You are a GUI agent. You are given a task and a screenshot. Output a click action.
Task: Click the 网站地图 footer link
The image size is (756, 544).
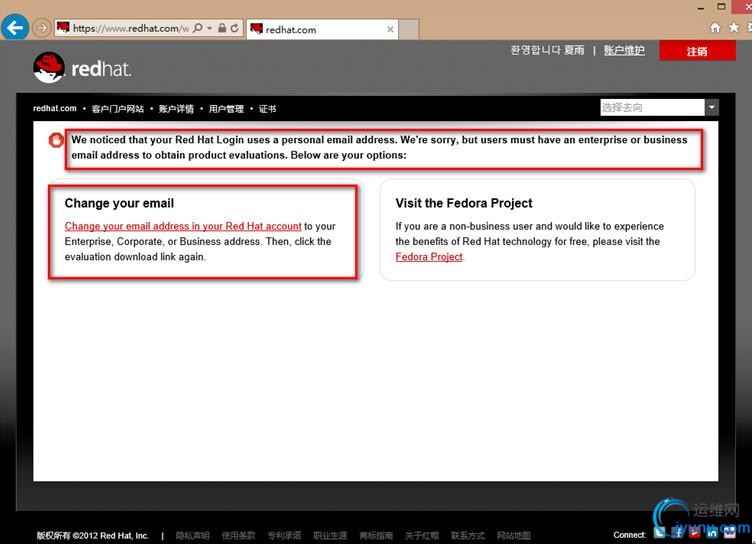pyautogui.click(x=513, y=535)
